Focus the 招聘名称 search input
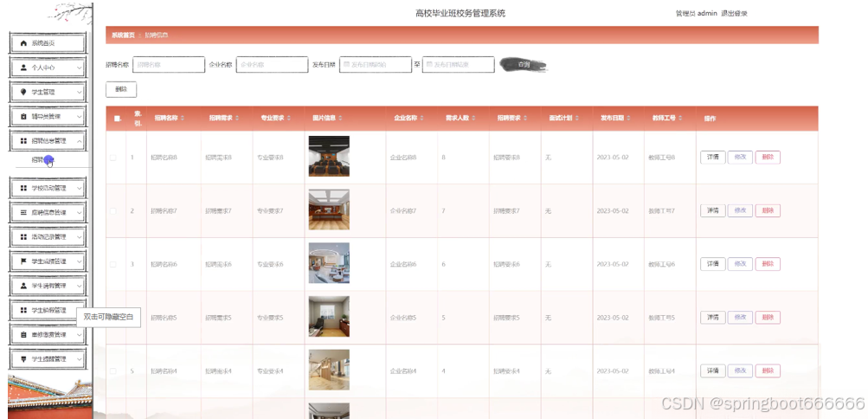 [x=168, y=65]
